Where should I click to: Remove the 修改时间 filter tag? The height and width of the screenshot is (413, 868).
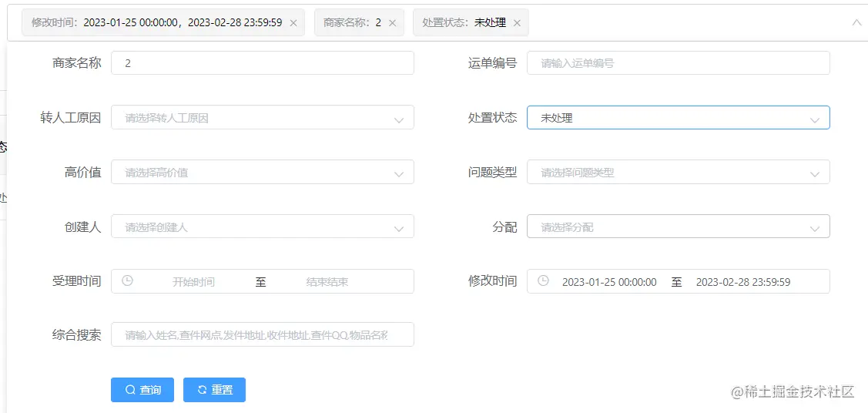[293, 22]
